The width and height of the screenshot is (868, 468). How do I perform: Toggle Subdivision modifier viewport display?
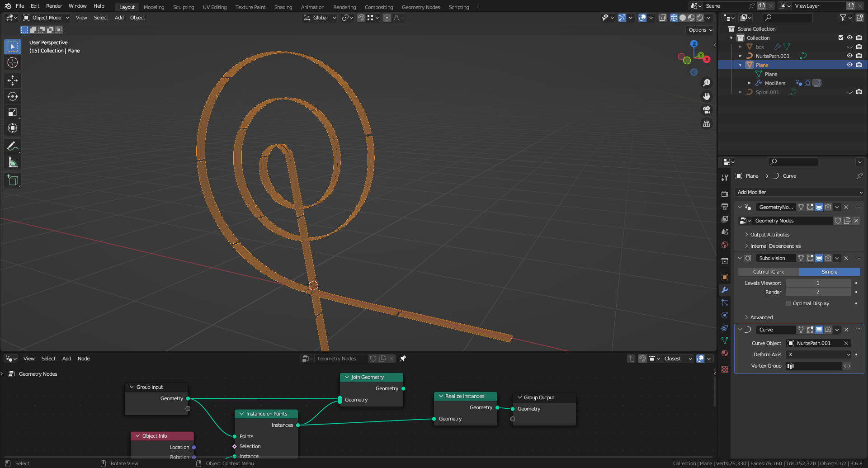(819, 258)
